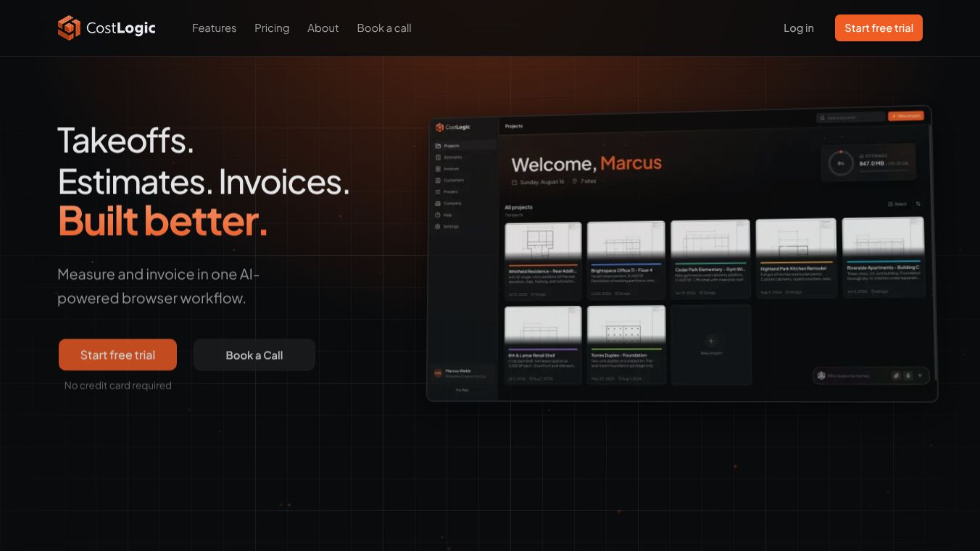
Task: Click the location pin icon beside 7 sites
Action: pos(575,181)
